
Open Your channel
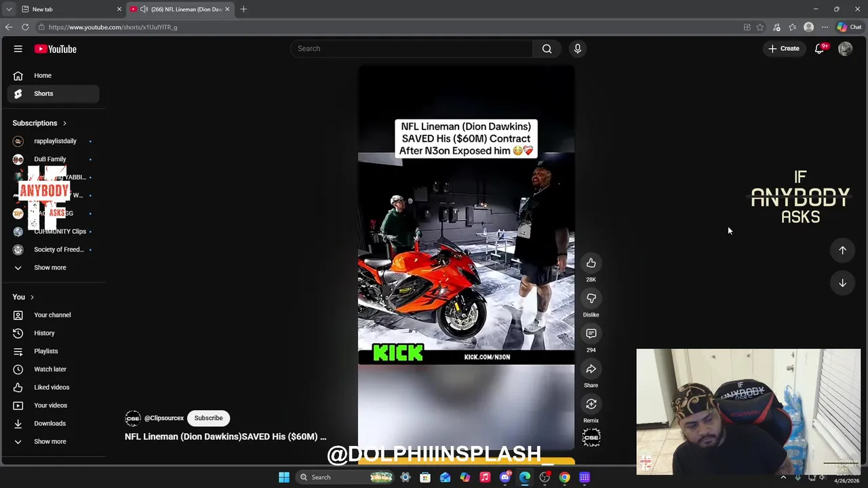54,315
